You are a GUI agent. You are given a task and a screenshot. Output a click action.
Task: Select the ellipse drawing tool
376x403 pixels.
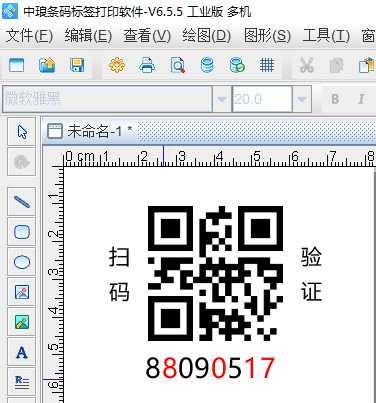click(x=22, y=262)
